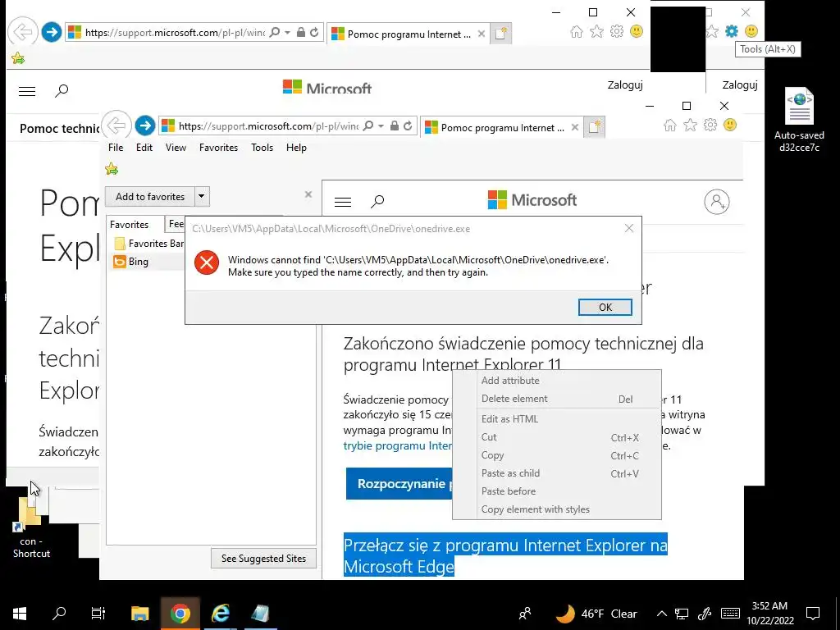Image resolution: width=840 pixels, height=630 pixels.
Task: Open the File menu
Action: pyautogui.click(x=116, y=148)
